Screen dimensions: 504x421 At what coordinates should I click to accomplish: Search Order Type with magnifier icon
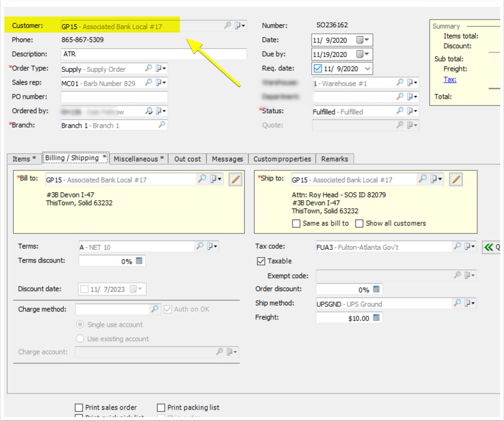click(x=148, y=68)
